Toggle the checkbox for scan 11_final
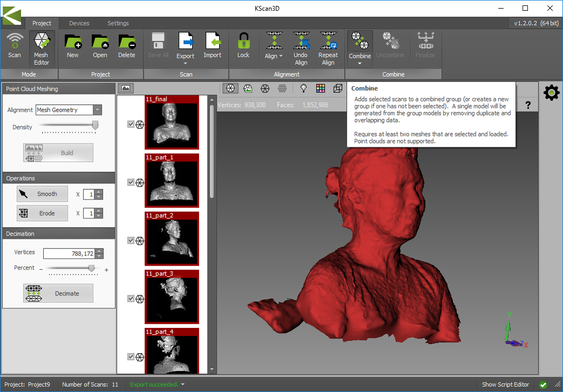Image resolution: width=563 pixels, height=392 pixels. point(131,125)
